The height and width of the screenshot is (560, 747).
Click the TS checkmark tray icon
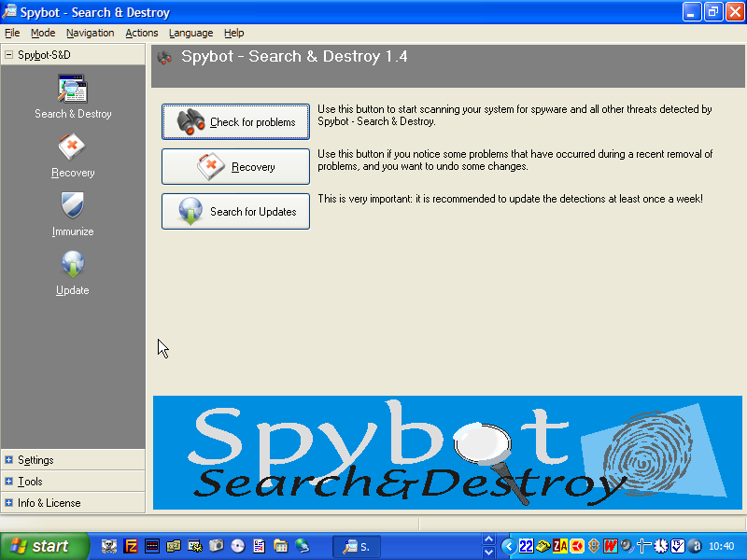(x=678, y=546)
